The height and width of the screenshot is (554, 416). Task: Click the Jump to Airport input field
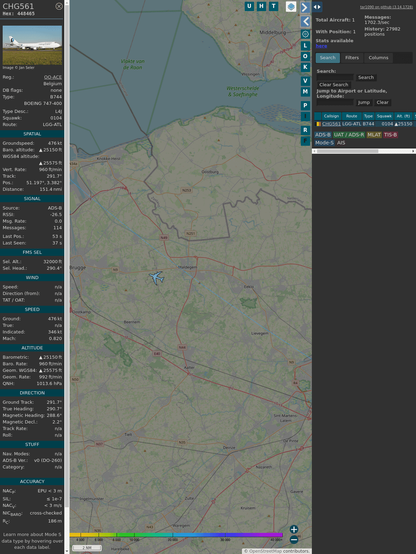point(335,102)
